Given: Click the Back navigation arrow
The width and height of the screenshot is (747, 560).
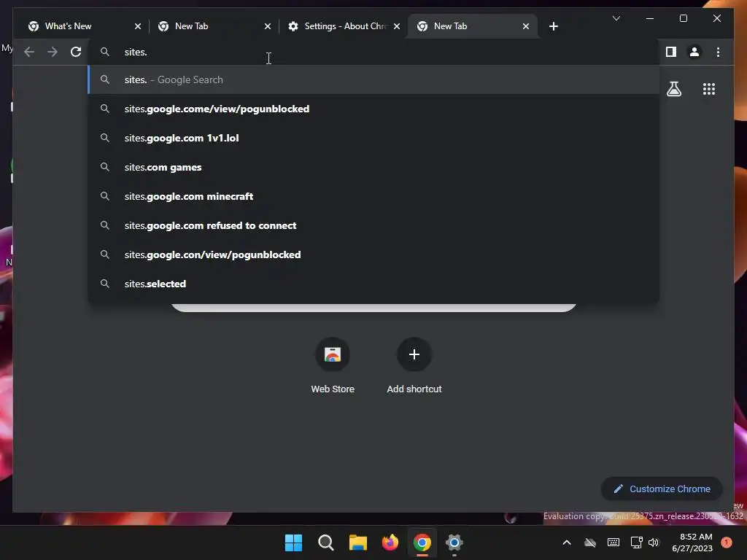Looking at the screenshot, I should point(29,52).
